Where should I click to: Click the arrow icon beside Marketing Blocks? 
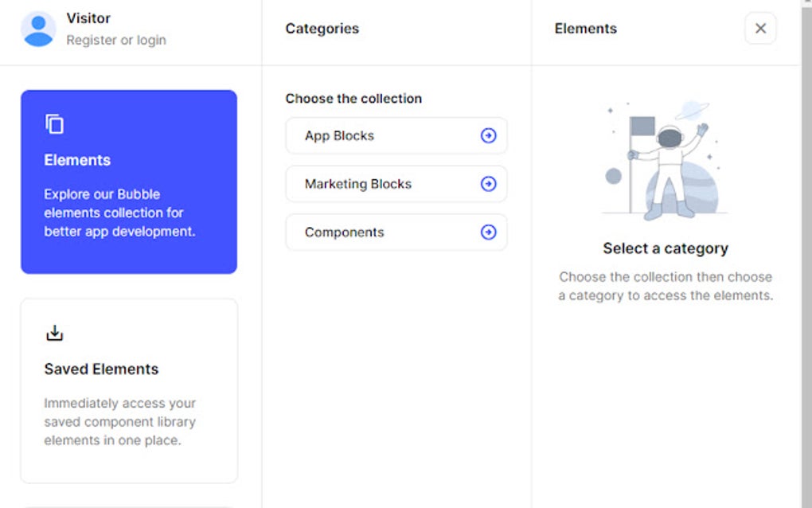(488, 184)
